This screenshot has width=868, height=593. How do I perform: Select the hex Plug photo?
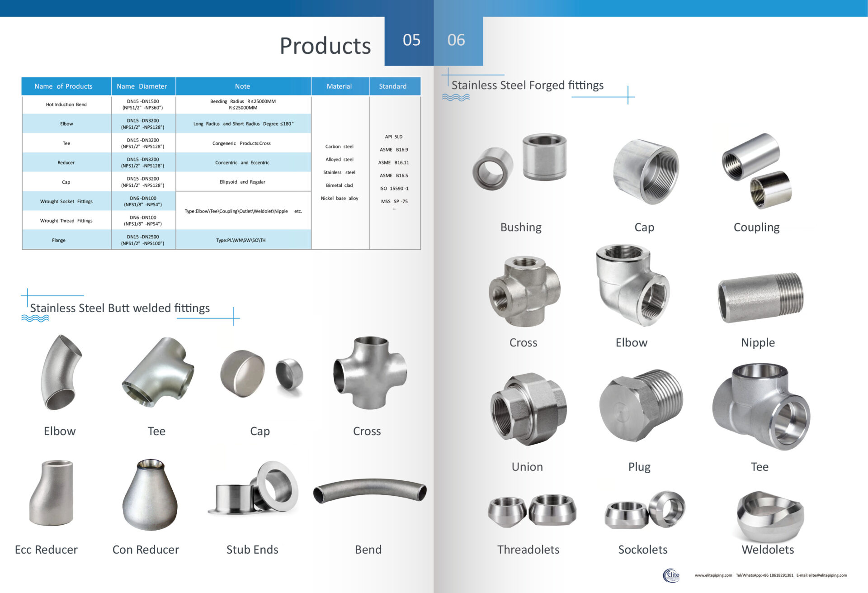pos(641,405)
